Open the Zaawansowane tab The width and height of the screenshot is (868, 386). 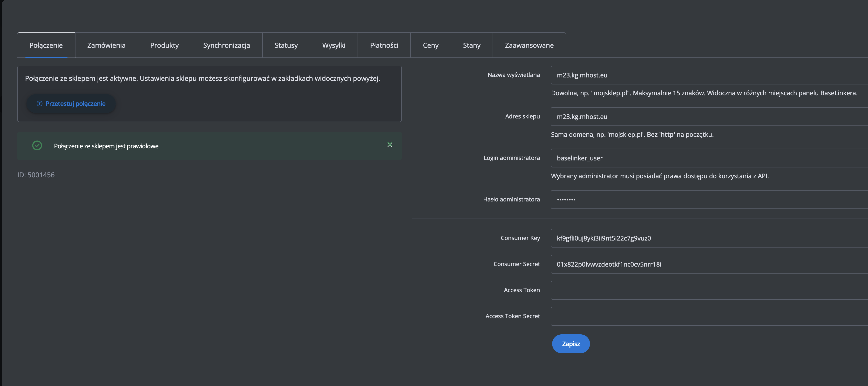(529, 45)
